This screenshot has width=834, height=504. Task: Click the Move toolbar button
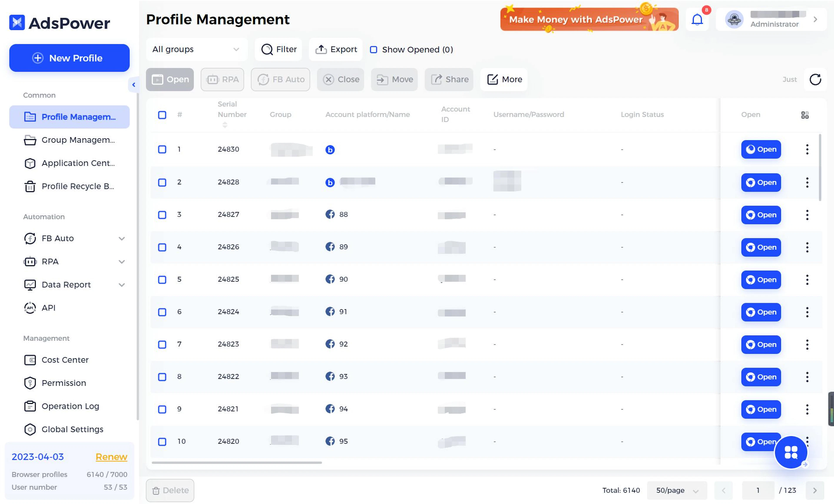[x=394, y=79]
